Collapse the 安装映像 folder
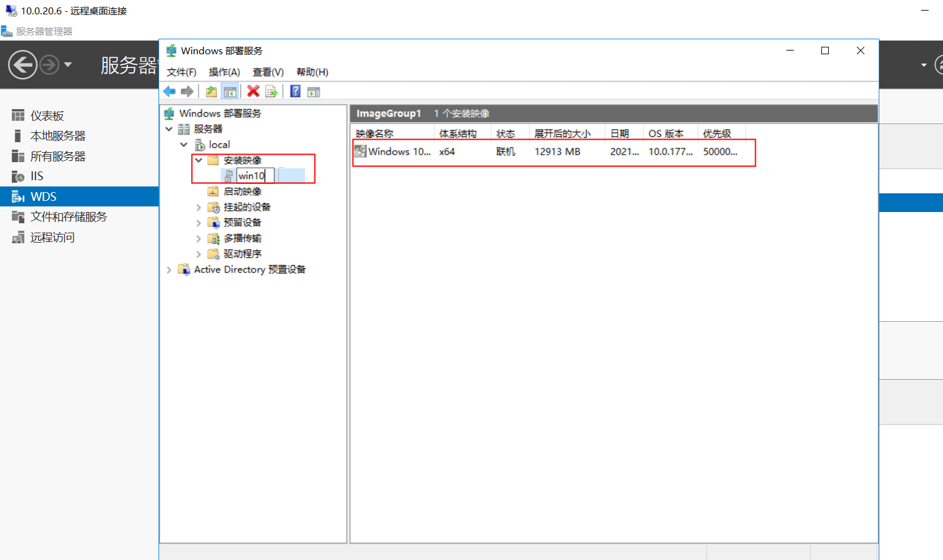The width and height of the screenshot is (943, 560). click(199, 160)
